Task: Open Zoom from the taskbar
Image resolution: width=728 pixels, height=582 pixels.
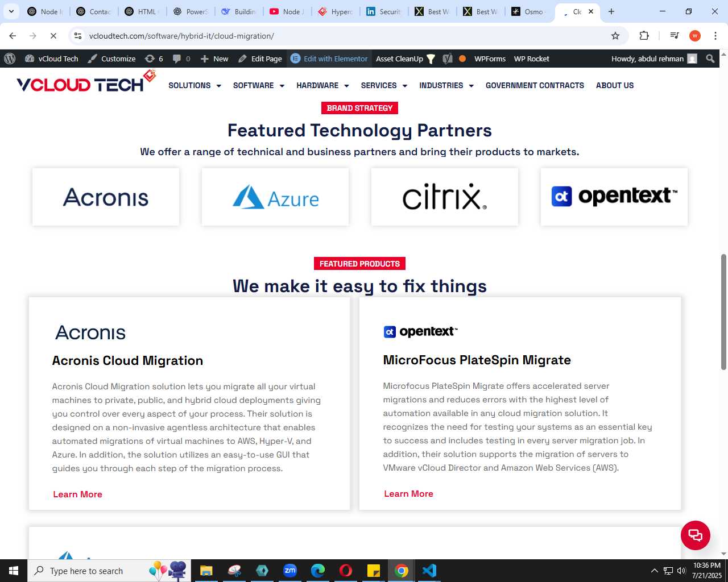Action: pyautogui.click(x=290, y=571)
